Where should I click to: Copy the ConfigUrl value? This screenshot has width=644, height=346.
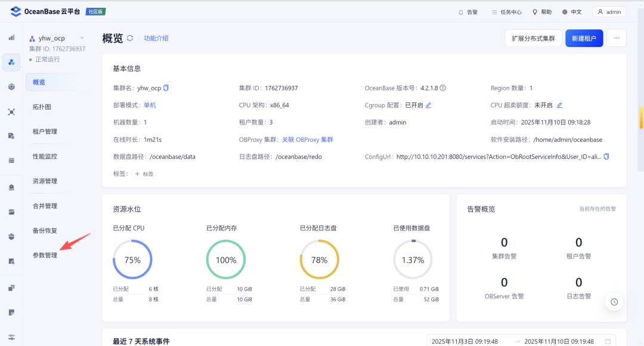pos(606,157)
